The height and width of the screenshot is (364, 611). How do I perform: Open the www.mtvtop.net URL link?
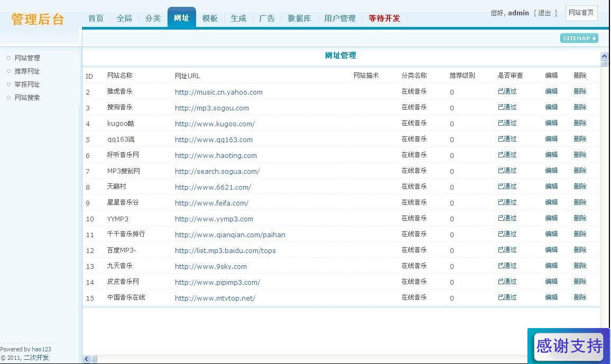(215, 298)
